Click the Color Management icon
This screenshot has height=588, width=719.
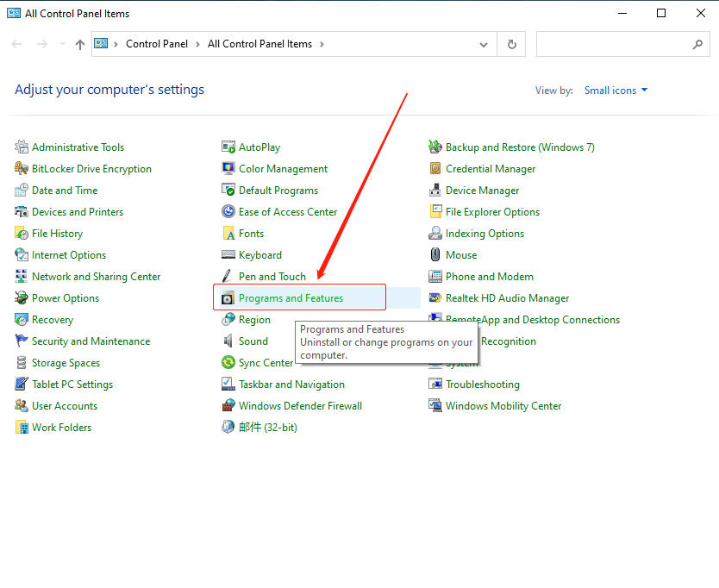228,168
